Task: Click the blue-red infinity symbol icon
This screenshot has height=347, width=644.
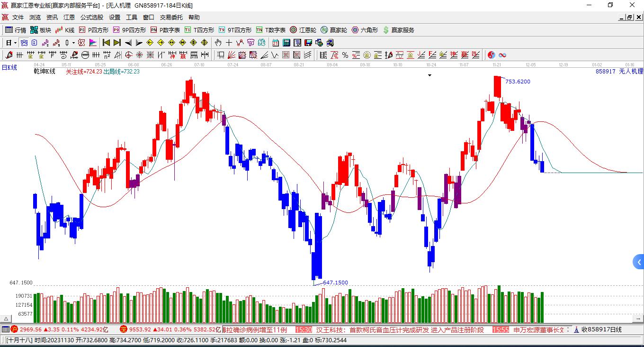Action: tap(502, 55)
